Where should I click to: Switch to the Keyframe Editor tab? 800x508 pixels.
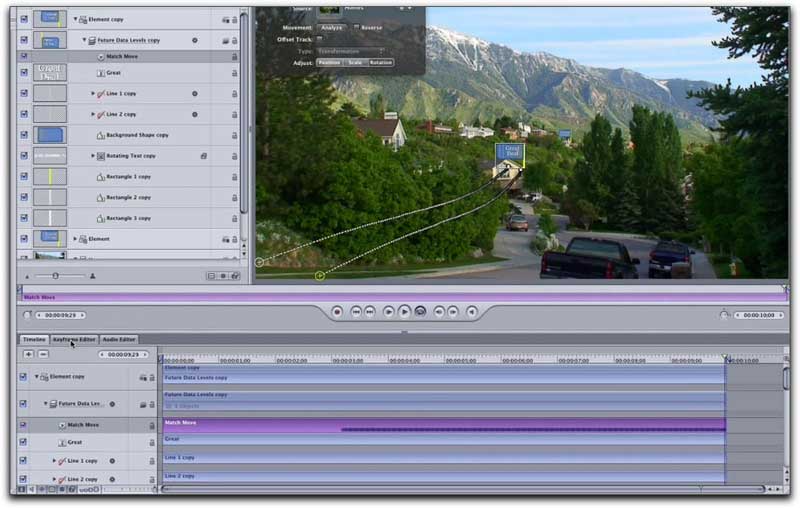click(x=74, y=340)
